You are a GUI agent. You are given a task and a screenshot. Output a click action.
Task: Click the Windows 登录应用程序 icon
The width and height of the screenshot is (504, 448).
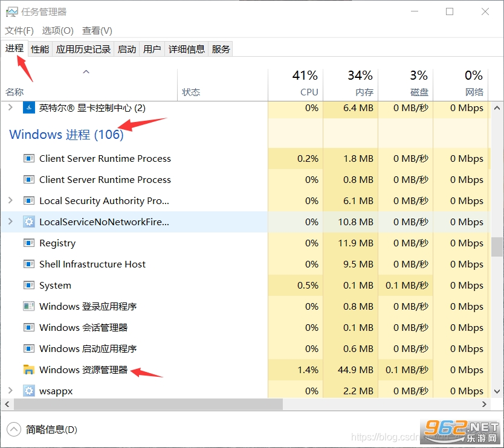pyautogui.click(x=29, y=306)
